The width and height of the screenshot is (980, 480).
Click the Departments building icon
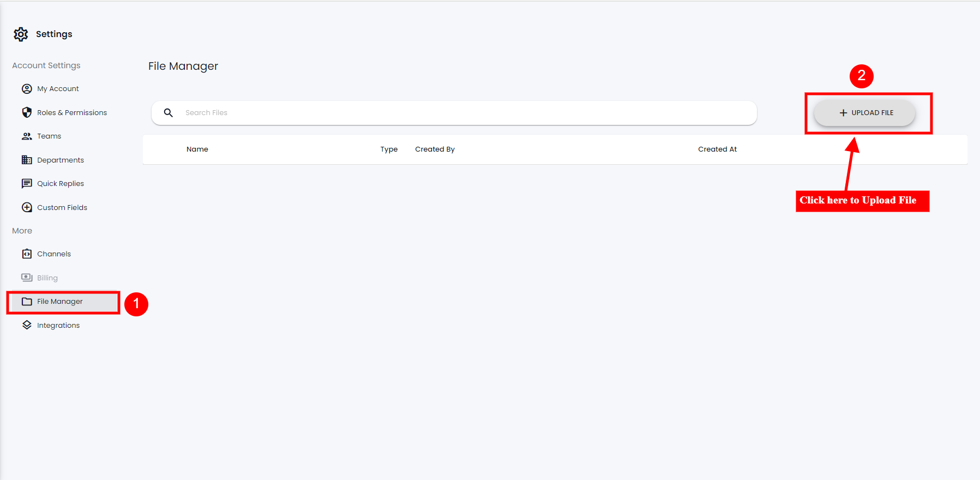tap(27, 160)
